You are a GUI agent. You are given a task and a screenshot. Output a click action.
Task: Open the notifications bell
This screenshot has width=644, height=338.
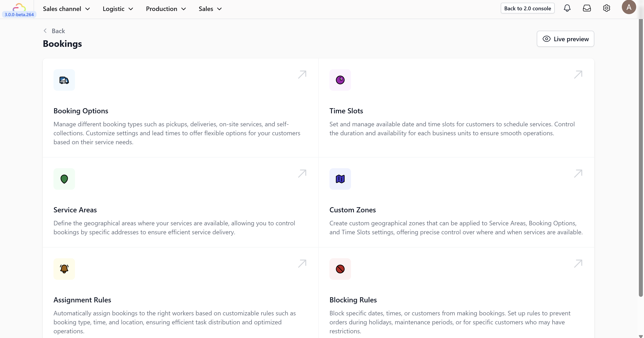tap(567, 8)
